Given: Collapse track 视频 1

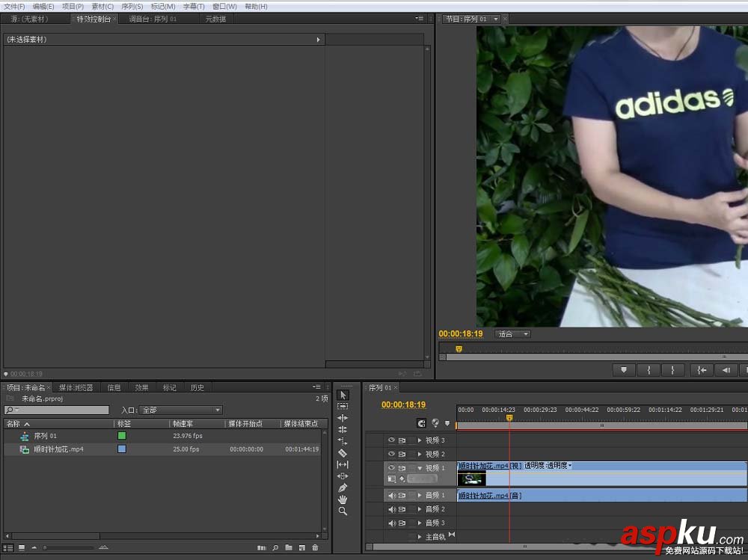Looking at the screenshot, I should tap(420, 468).
